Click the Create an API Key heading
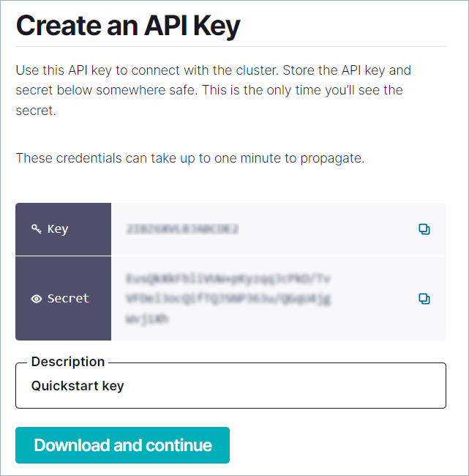 (128, 26)
